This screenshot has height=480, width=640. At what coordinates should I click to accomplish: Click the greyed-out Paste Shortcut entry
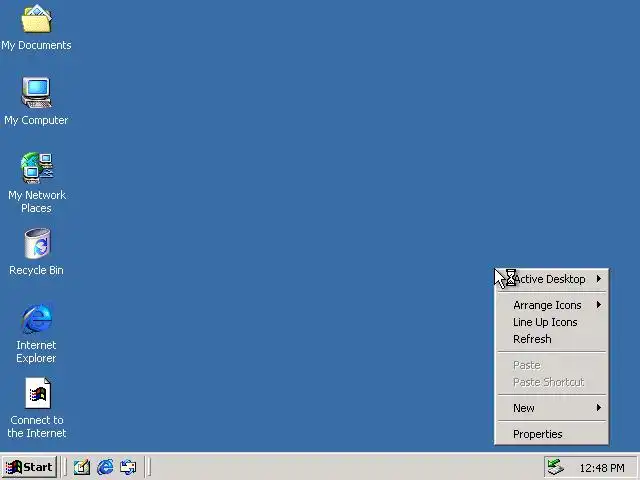click(x=551, y=382)
